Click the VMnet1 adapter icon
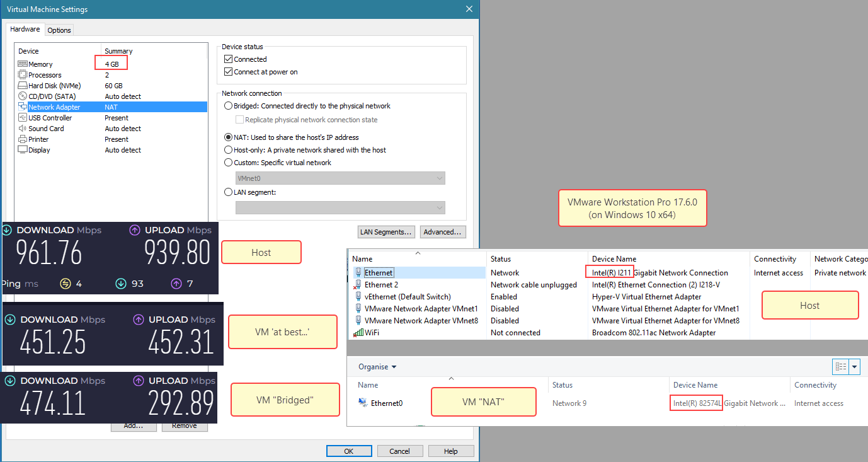868x462 pixels. point(358,309)
